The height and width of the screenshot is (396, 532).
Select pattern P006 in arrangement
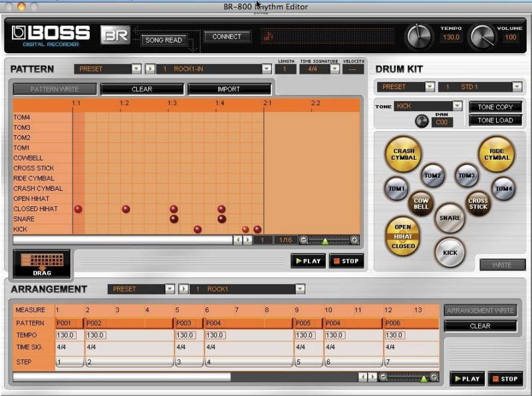point(412,323)
